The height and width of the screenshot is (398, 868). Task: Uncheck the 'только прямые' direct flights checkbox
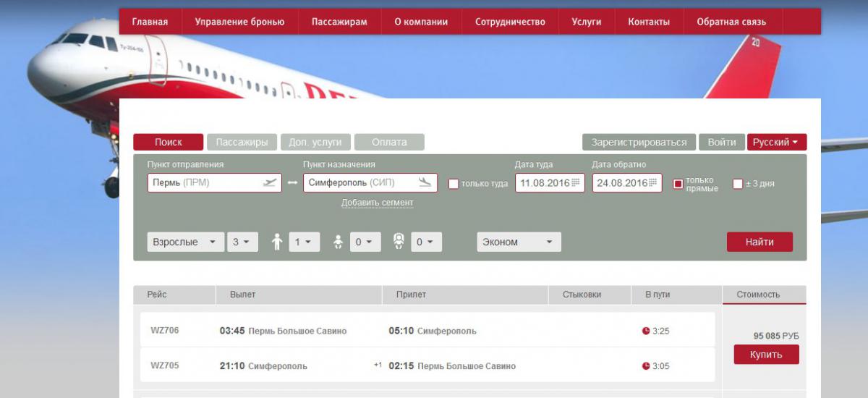678,184
